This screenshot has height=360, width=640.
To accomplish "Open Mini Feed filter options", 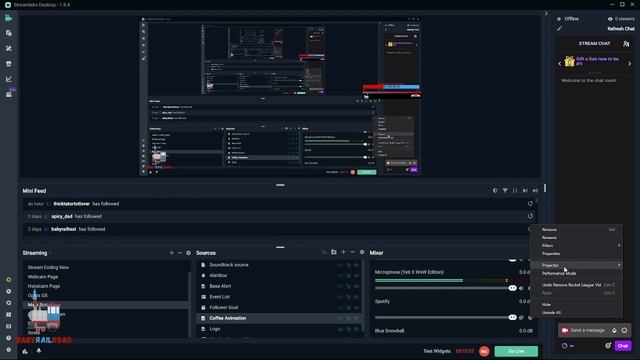I will pyautogui.click(x=505, y=190).
